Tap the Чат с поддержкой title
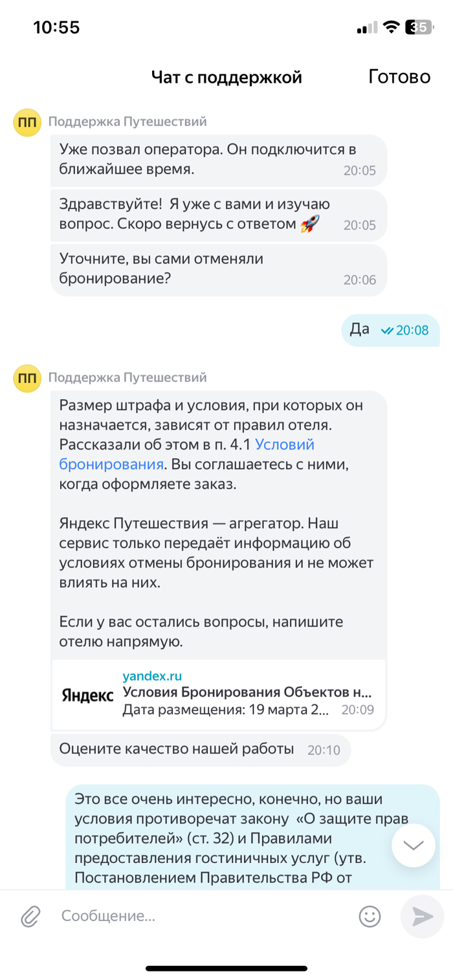Viewport: 453px width, 980px height. click(x=226, y=78)
